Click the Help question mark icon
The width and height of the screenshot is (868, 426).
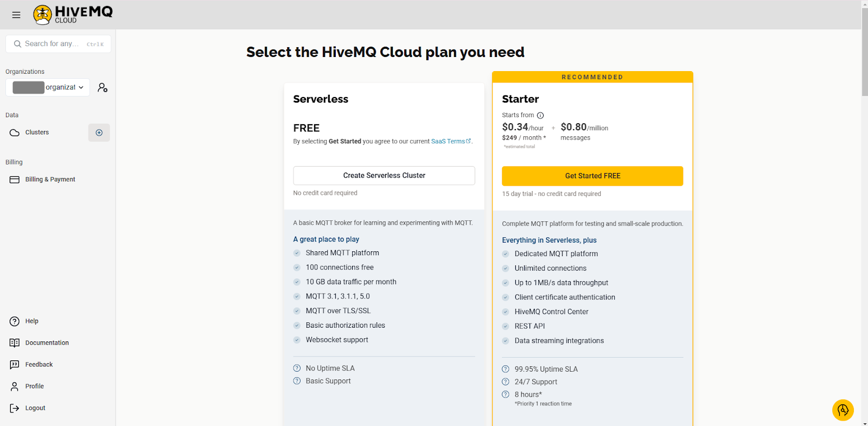[15, 321]
